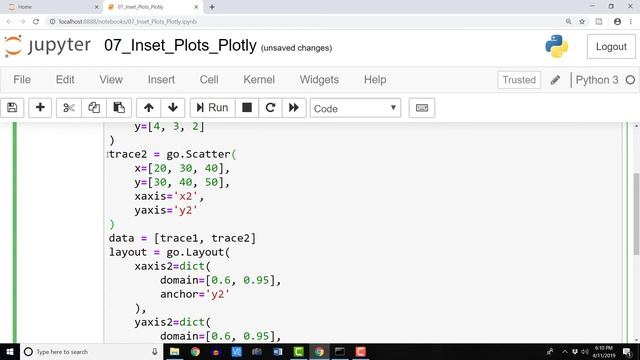Click the zoom magnifier icon in address bar
This screenshot has height=360, width=640.
click(568, 22)
